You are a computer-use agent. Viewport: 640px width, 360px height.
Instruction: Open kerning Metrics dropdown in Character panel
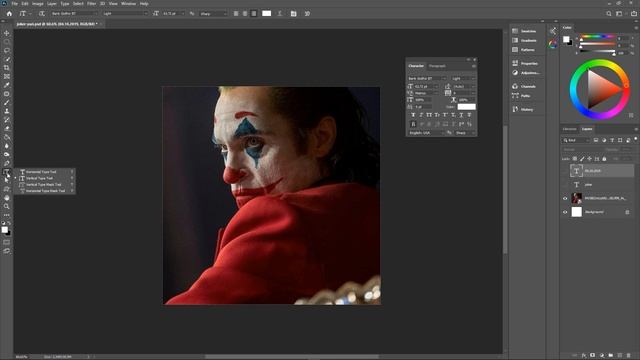[x=426, y=93]
